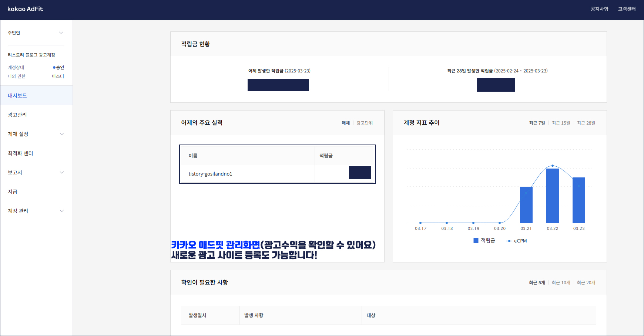Show 최근 20개 items needing confirmation
644x336 pixels.
point(586,282)
